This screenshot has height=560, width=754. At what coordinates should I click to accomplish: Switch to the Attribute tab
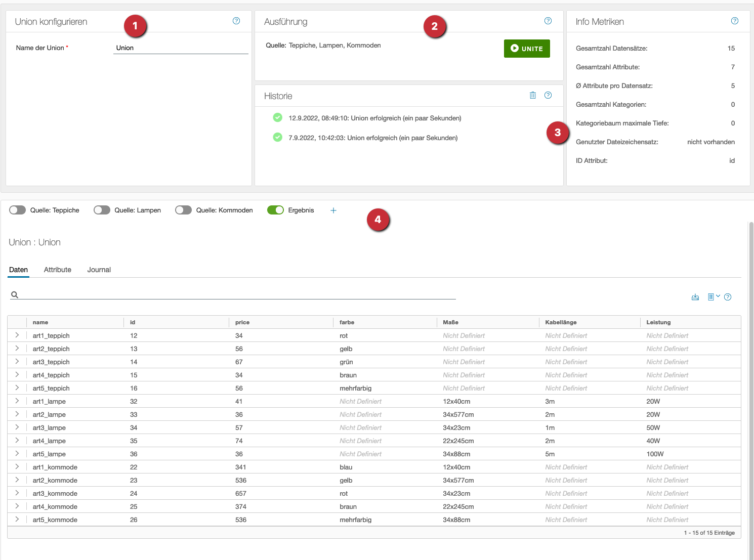tap(58, 270)
